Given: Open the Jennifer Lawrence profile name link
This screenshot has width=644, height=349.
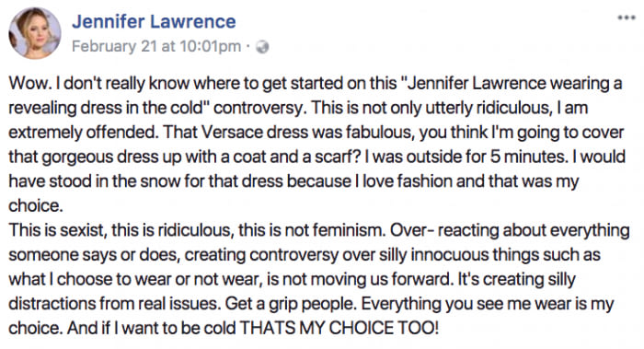Looking at the screenshot, I should tap(154, 21).
